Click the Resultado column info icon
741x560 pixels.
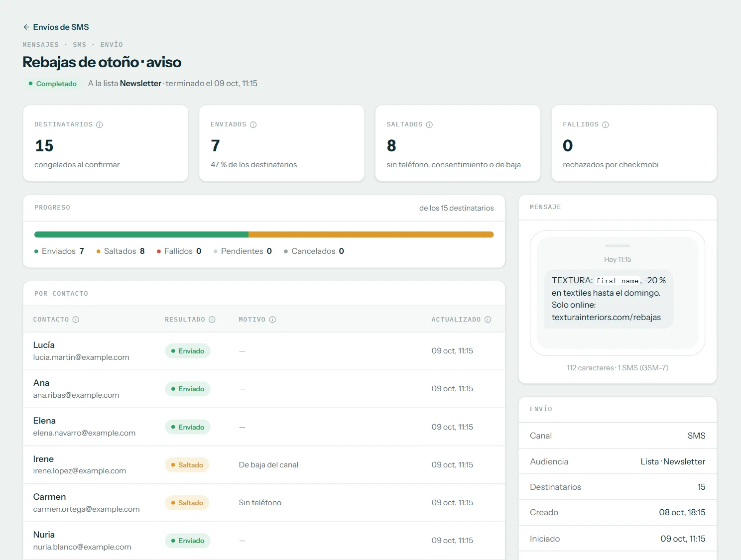click(x=212, y=320)
